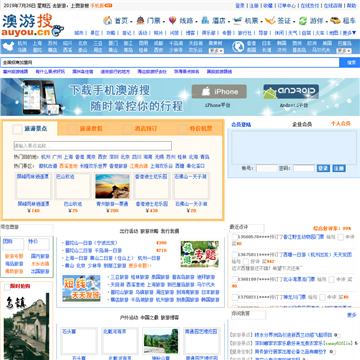Open 巴山秋池 link above ¥25
Viewport: 360px width, 360px height.
point(73,204)
